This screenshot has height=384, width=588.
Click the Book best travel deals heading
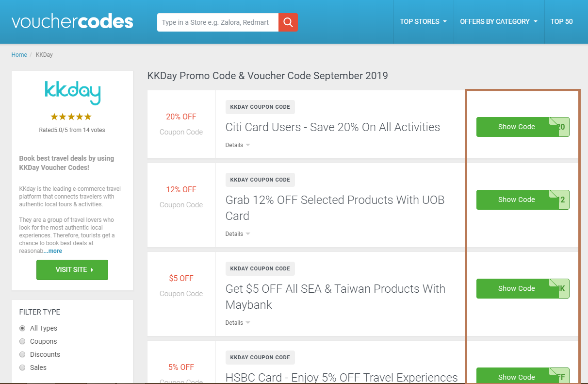[66, 163]
